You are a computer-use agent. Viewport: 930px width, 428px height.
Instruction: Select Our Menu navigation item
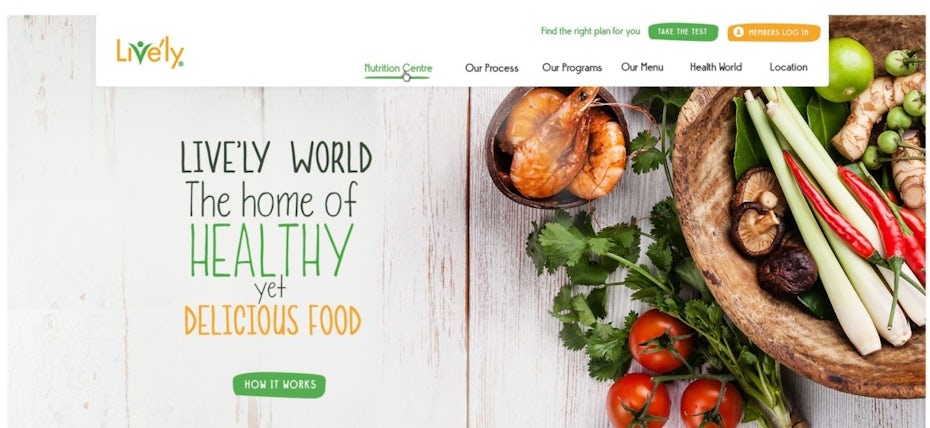click(x=642, y=67)
